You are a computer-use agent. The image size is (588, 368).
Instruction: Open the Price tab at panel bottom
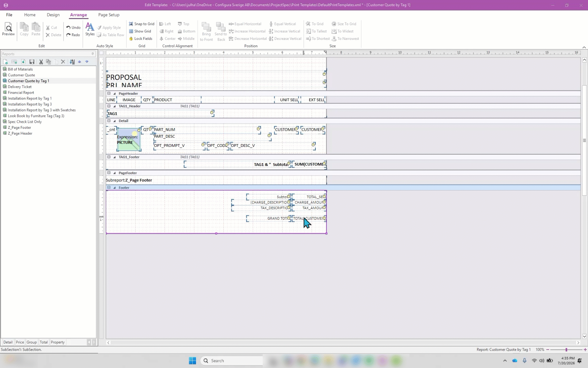(x=20, y=342)
